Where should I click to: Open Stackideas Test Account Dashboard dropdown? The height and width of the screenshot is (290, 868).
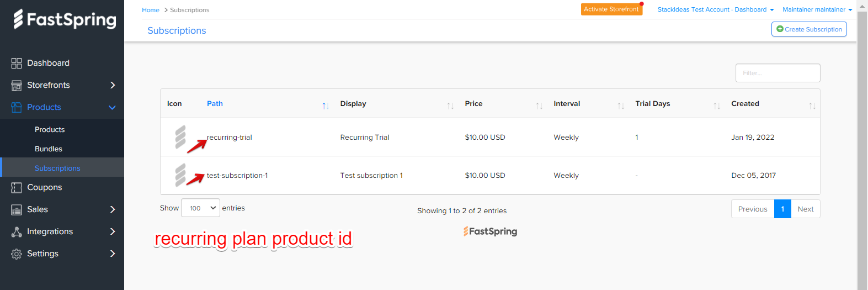(716, 9)
